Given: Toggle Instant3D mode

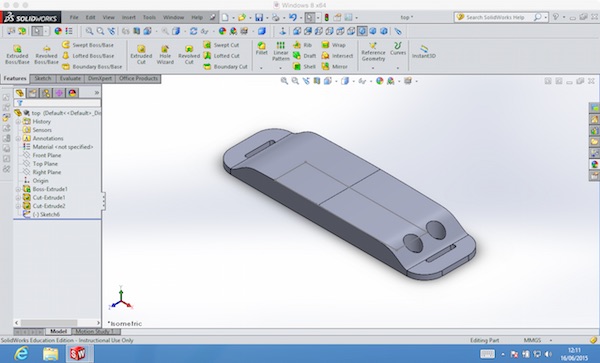Looking at the screenshot, I should coord(424,51).
